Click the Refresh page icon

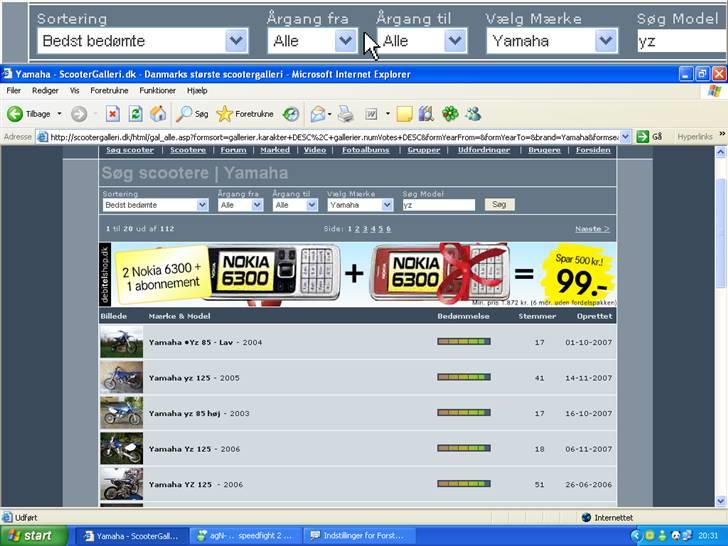click(135, 114)
